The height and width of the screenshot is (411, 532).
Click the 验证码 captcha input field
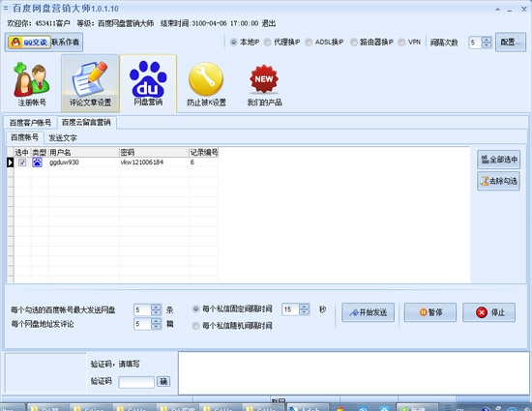pos(136,382)
